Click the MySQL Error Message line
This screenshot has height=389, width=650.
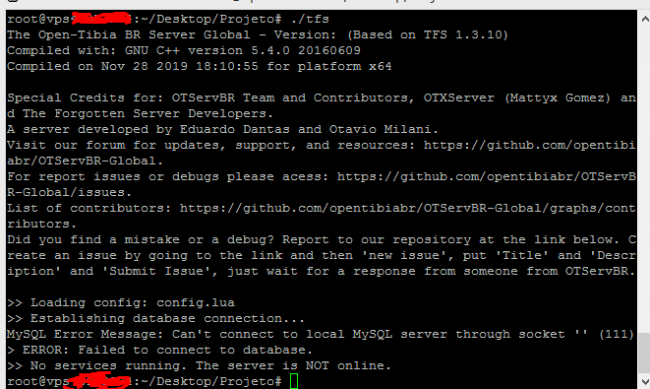[320, 334]
